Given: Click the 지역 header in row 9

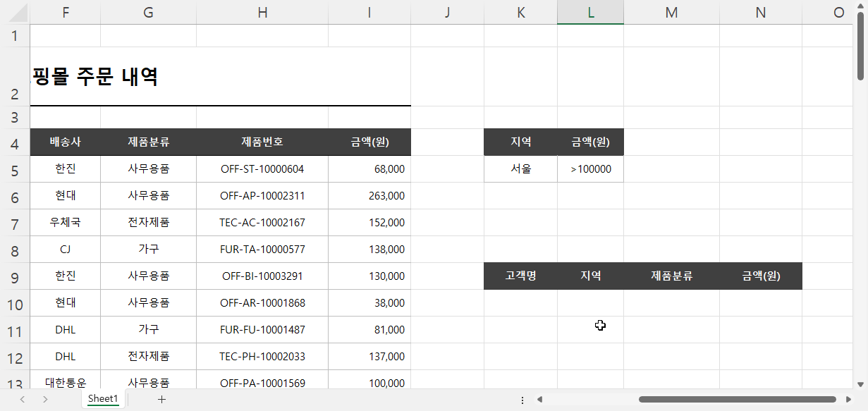Looking at the screenshot, I should click(590, 276).
